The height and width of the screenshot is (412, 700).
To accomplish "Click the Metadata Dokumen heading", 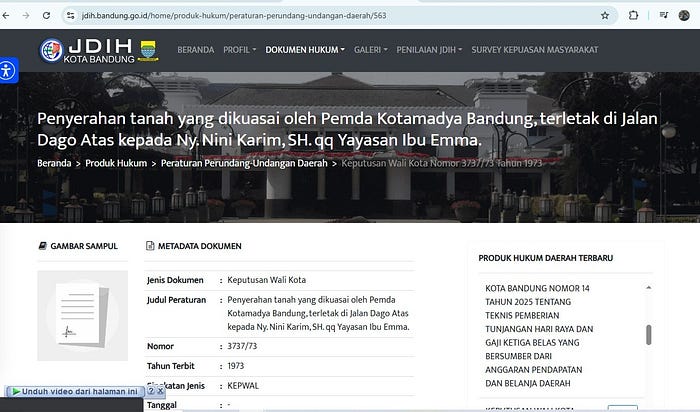I will [x=200, y=246].
